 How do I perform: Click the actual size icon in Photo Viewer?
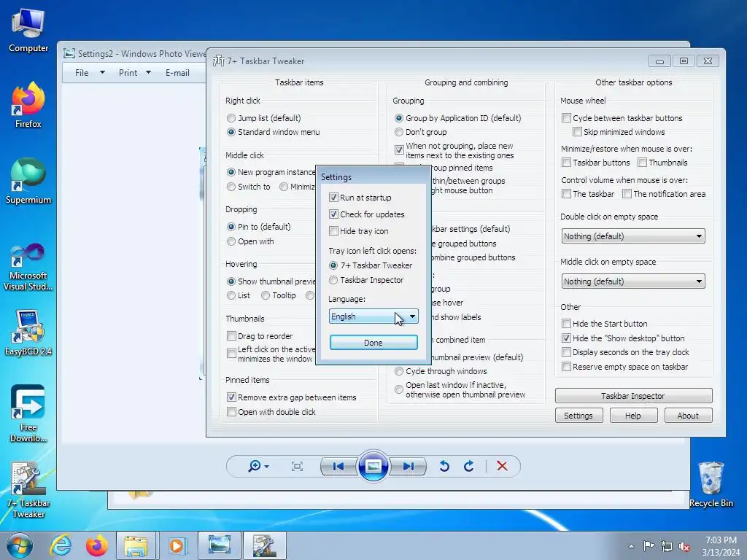coord(297,466)
